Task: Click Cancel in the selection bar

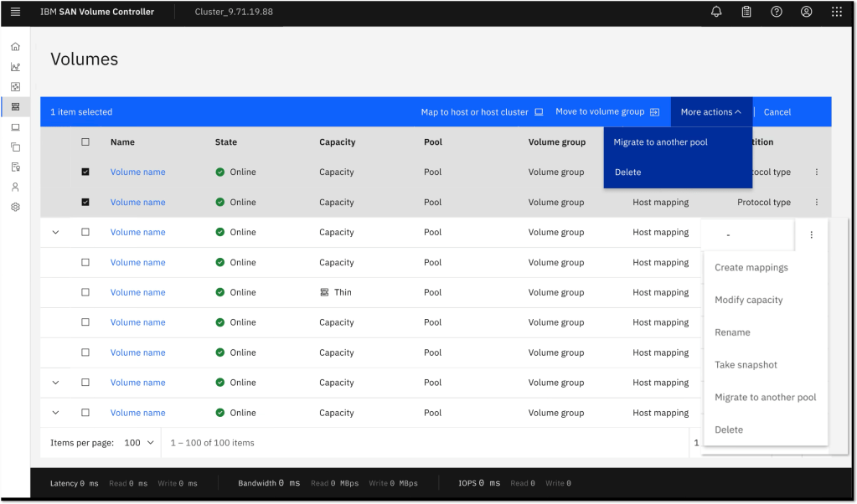Action: coord(777,112)
